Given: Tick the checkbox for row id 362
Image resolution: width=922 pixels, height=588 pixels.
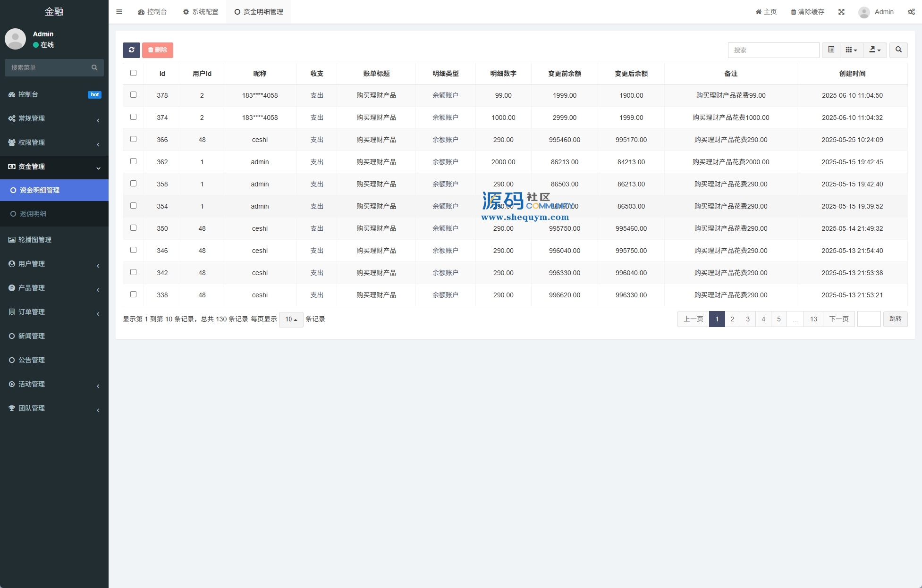Looking at the screenshot, I should pos(133,161).
